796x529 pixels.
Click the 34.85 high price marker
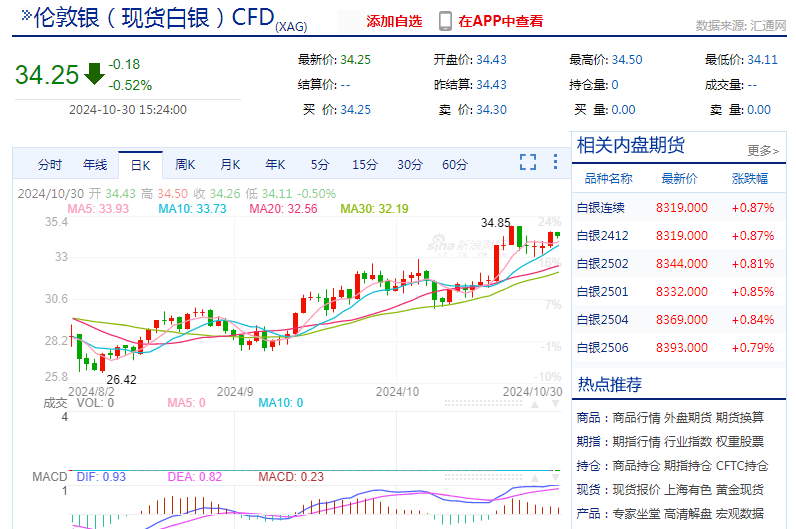click(x=495, y=223)
